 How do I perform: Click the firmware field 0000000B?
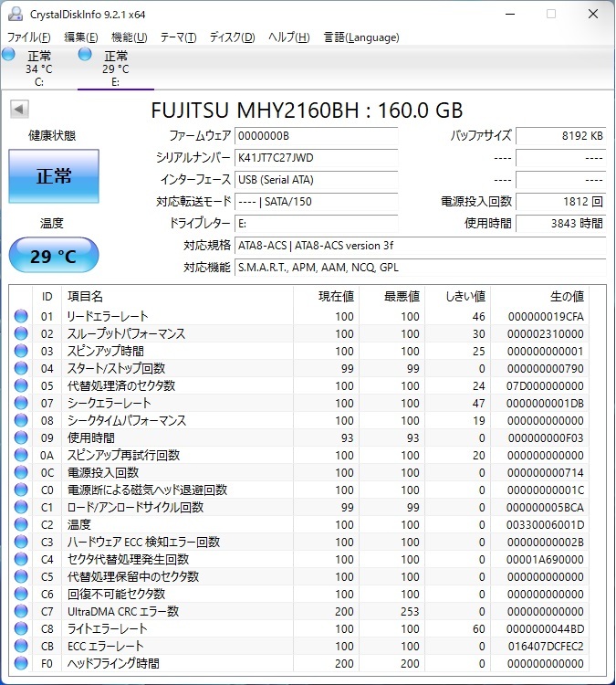[316, 136]
